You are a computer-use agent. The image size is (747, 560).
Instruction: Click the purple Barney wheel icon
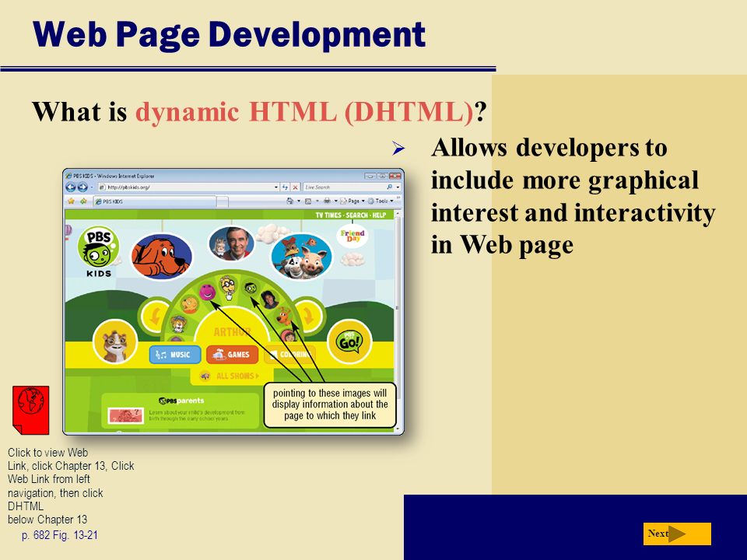207,292
